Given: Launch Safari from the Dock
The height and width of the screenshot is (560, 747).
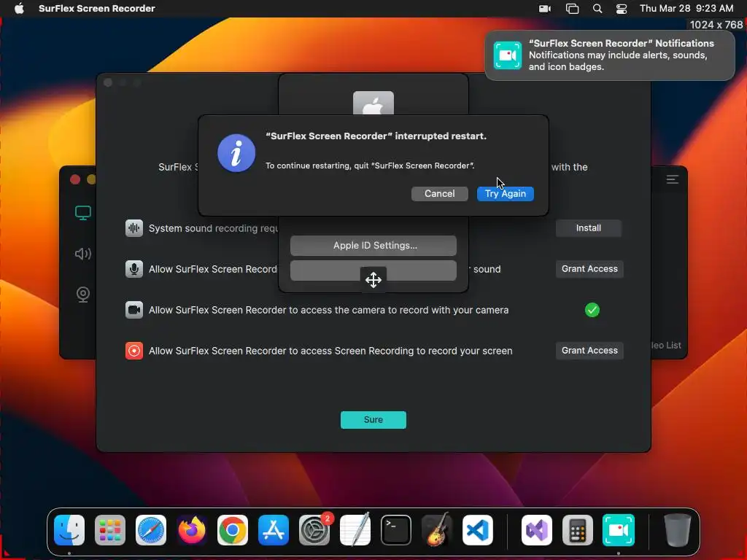Looking at the screenshot, I should [x=151, y=530].
